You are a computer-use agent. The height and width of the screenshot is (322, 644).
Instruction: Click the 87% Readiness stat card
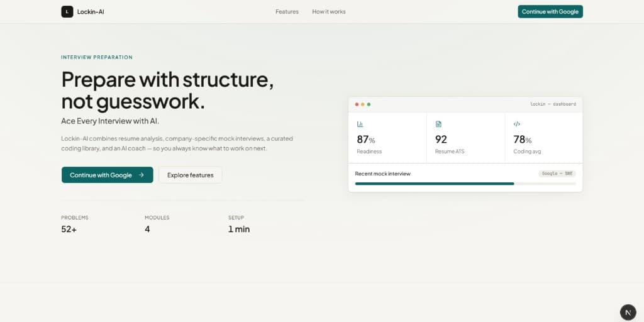click(387, 138)
